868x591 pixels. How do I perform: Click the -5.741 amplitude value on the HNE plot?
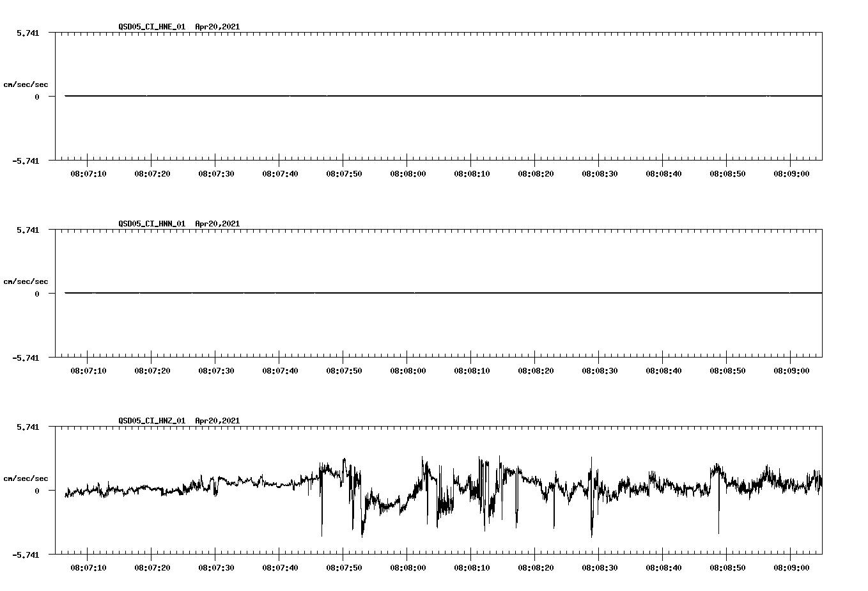point(28,162)
